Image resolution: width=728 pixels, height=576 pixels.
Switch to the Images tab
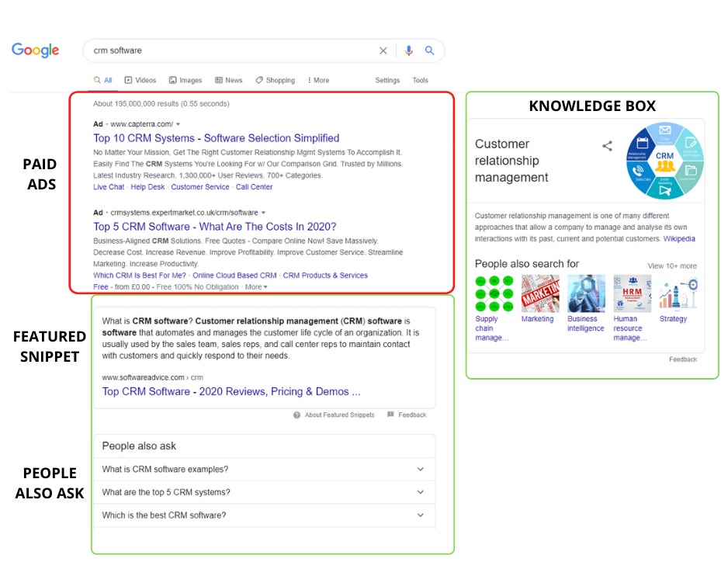pyautogui.click(x=185, y=81)
